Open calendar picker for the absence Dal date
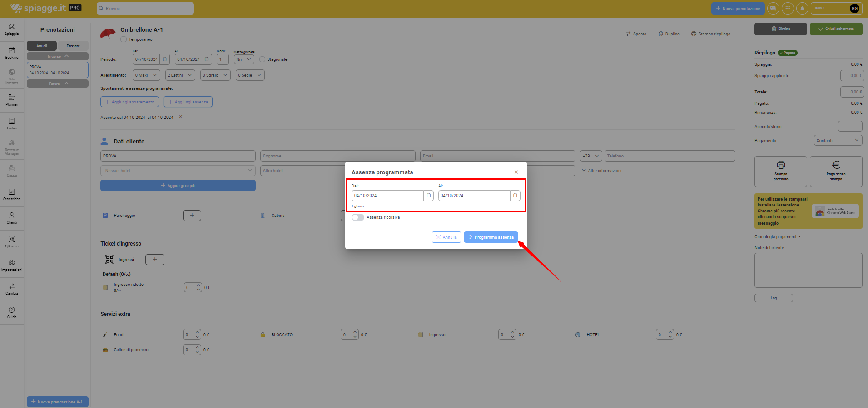The image size is (868, 408). coord(428,196)
